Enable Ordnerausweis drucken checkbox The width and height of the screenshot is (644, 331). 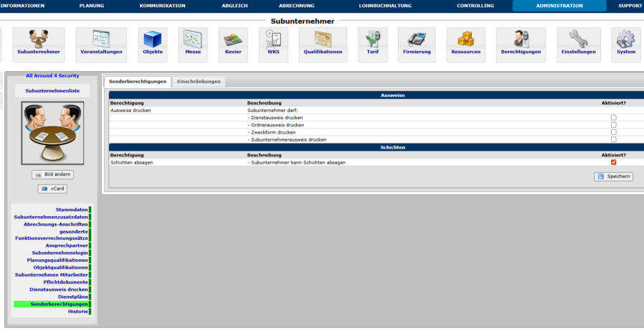point(613,125)
